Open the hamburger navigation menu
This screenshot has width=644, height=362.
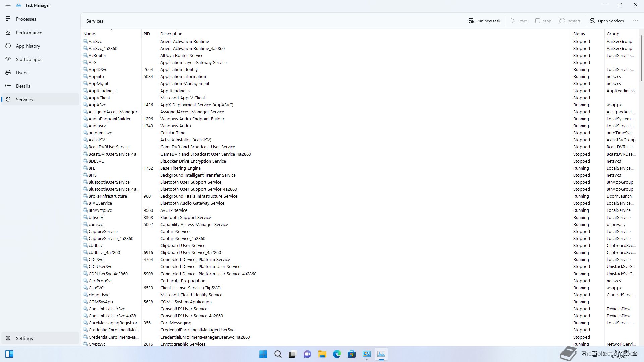pos(8,5)
